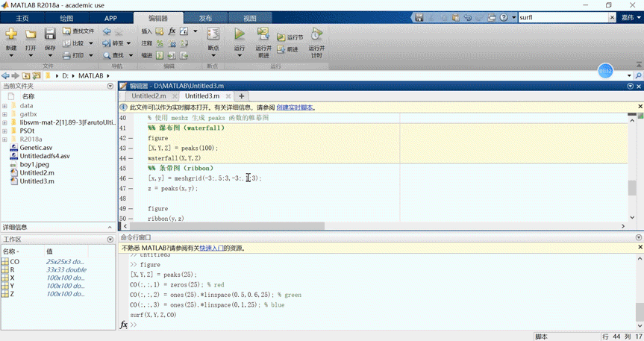Click the green 运行 (Run) play icon
The image size is (644, 341).
click(240, 34)
